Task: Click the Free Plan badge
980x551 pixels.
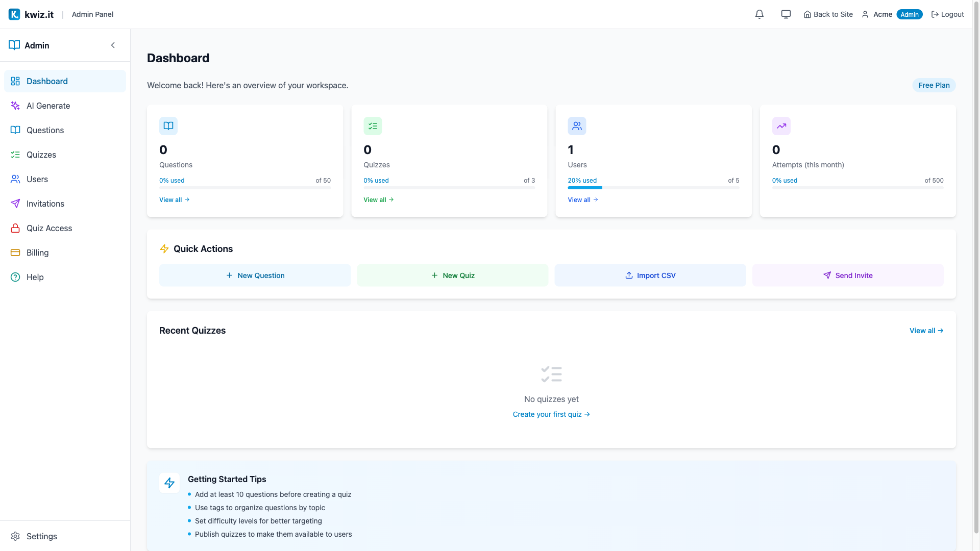Action: click(934, 85)
